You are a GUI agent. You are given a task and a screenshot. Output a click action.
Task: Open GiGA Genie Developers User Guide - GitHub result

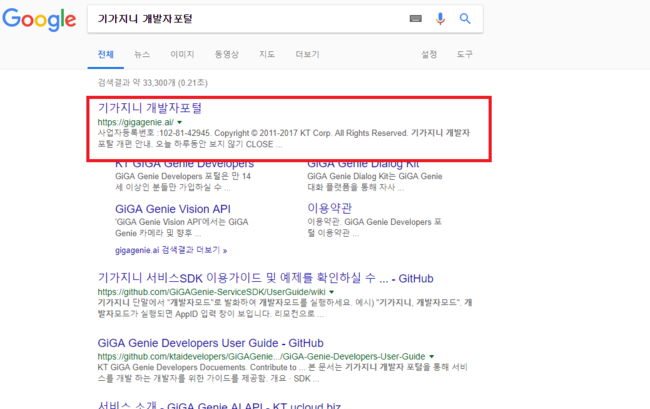pyautogui.click(x=210, y=343)
